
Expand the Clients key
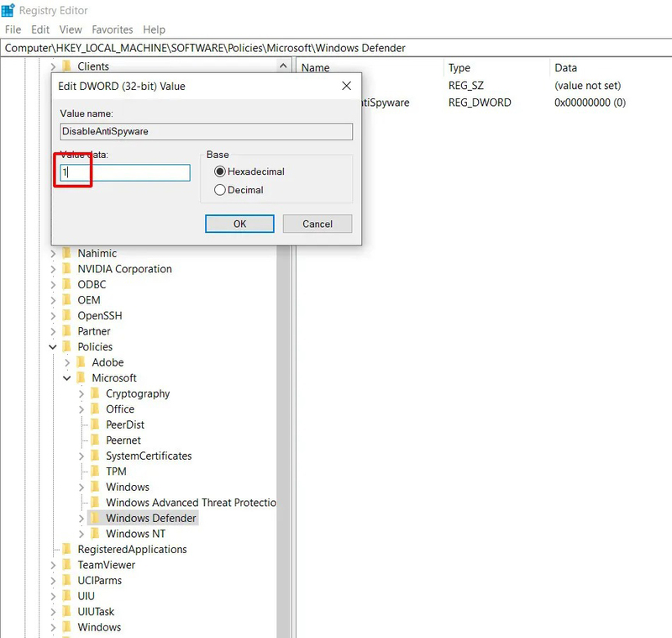click(x=53, y=67)
